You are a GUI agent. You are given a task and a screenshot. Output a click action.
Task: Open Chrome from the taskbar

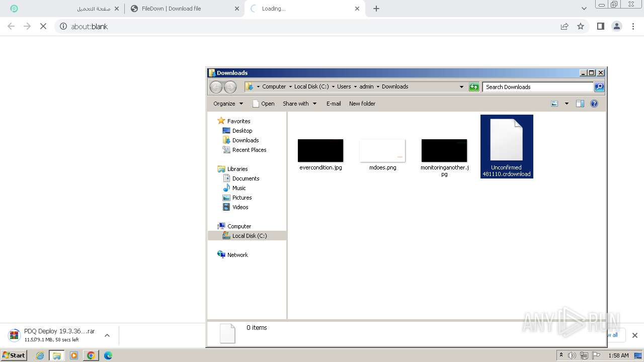(x=91, y=355)
